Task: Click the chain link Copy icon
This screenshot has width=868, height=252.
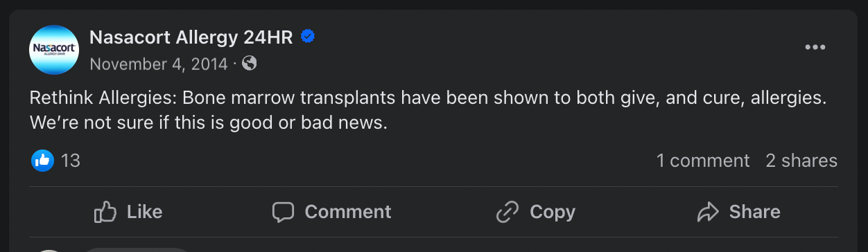Action: [507, 212]
